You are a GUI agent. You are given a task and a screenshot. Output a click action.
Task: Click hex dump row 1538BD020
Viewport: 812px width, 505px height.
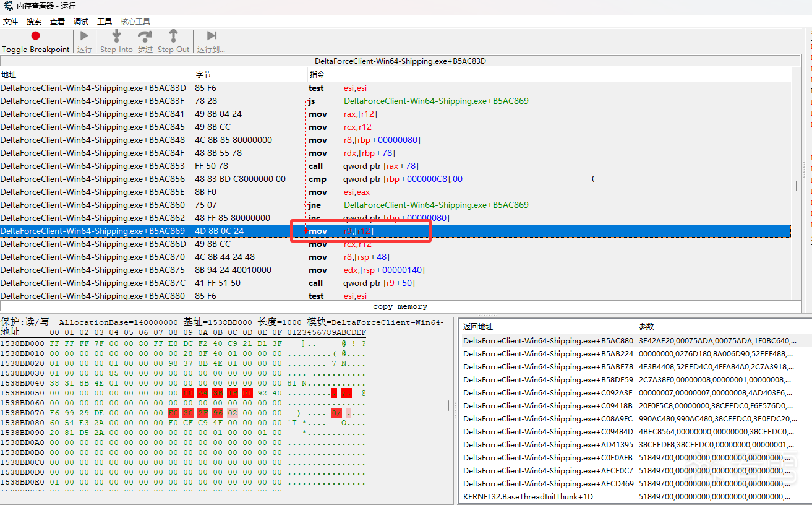[184, 363]
